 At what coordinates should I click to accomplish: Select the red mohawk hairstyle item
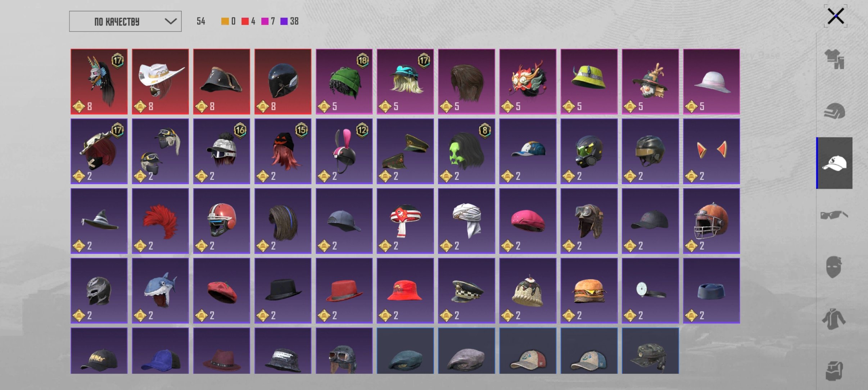coord(160,221)
